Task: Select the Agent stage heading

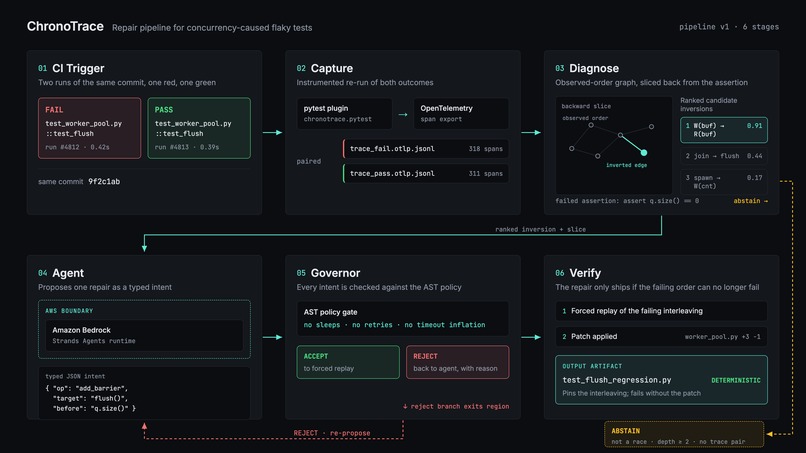Action: pyautogui.click(x=68, y=273)
